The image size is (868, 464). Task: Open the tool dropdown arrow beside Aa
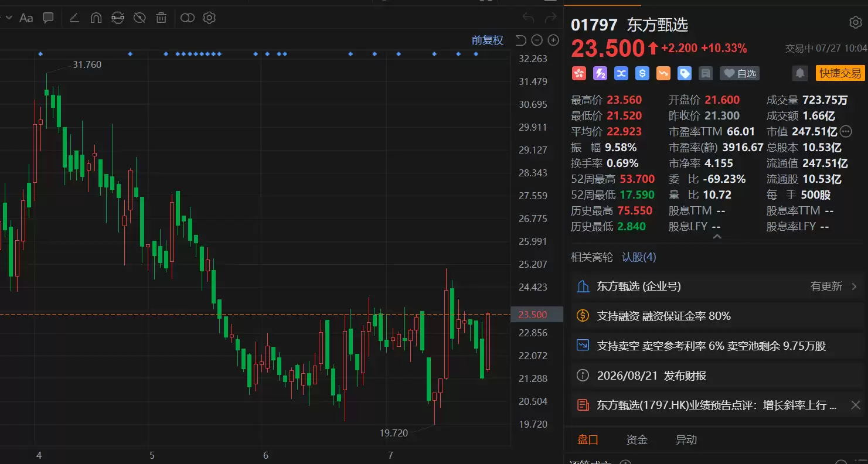pyautogui.click(x=9, y=18)
